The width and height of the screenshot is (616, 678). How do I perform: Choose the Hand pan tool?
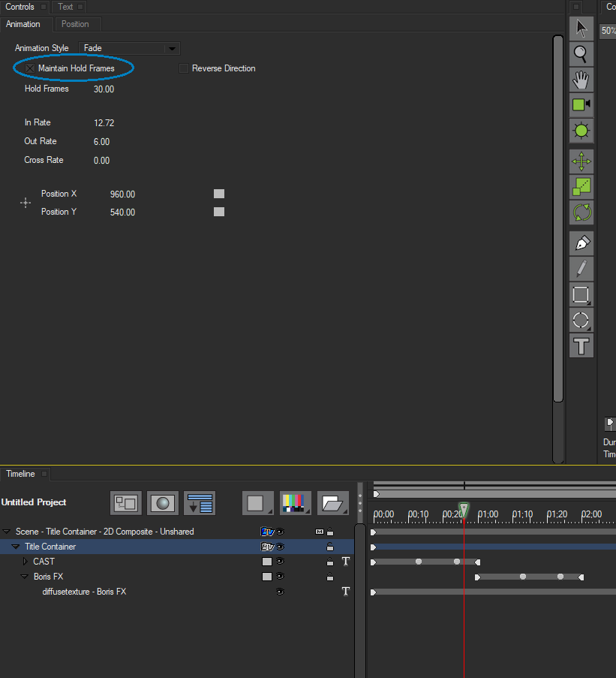coord(581,80)
